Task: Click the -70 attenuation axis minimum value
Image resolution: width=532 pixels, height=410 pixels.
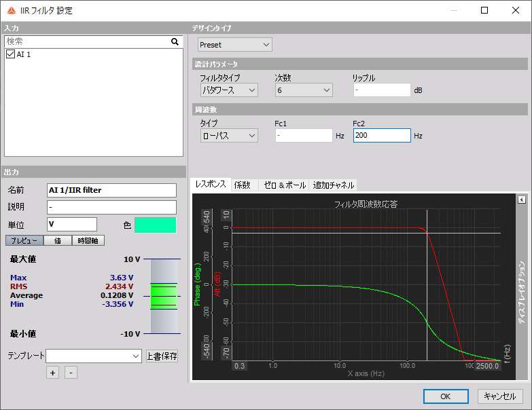Action: pos(226,352)
